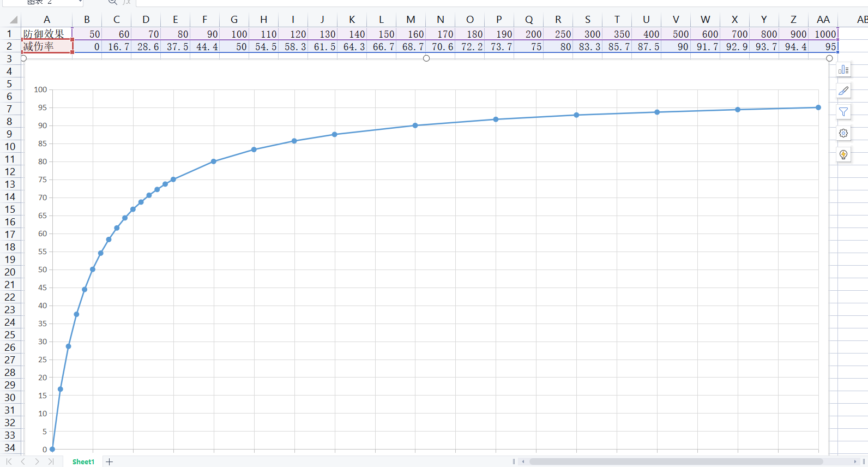The width and height of the screenshot is (868, 467).
Task: Click the chart's first data point at 0
Action: [52, 450]
